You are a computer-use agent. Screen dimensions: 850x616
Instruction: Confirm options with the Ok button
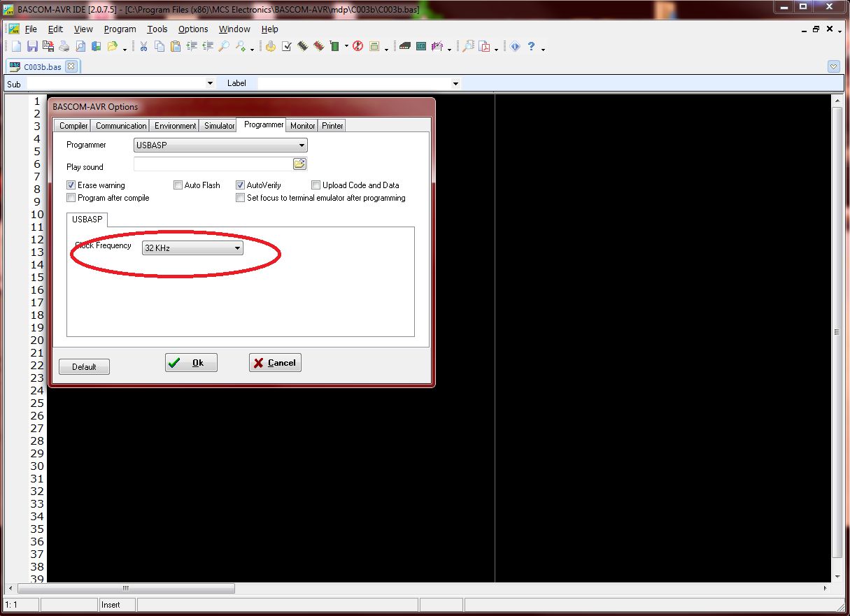pyautogui.click(x=191, y=363)
